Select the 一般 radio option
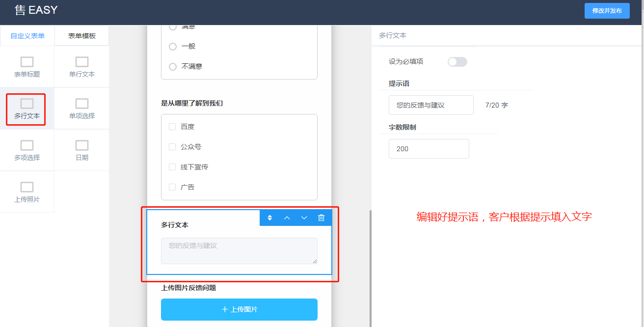Image resolution: width=644 pixels, height=327 pixels. point(173,47)
